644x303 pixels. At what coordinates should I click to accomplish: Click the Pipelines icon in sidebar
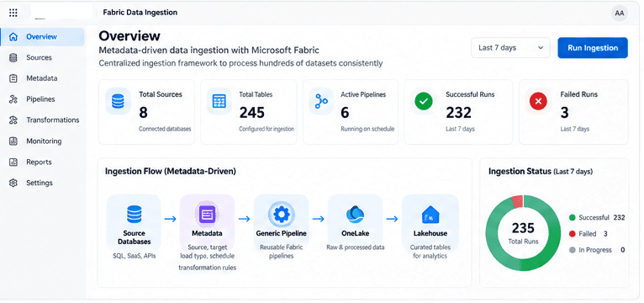(x=13, y=99)
